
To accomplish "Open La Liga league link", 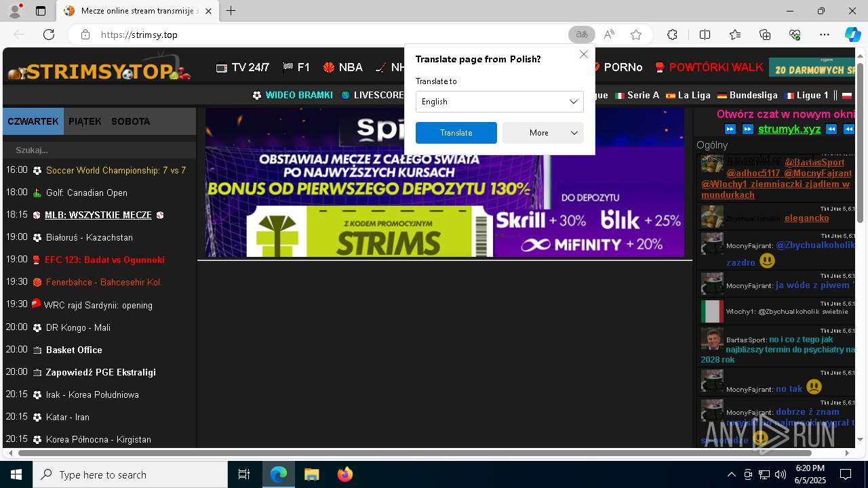I will 688,96.
